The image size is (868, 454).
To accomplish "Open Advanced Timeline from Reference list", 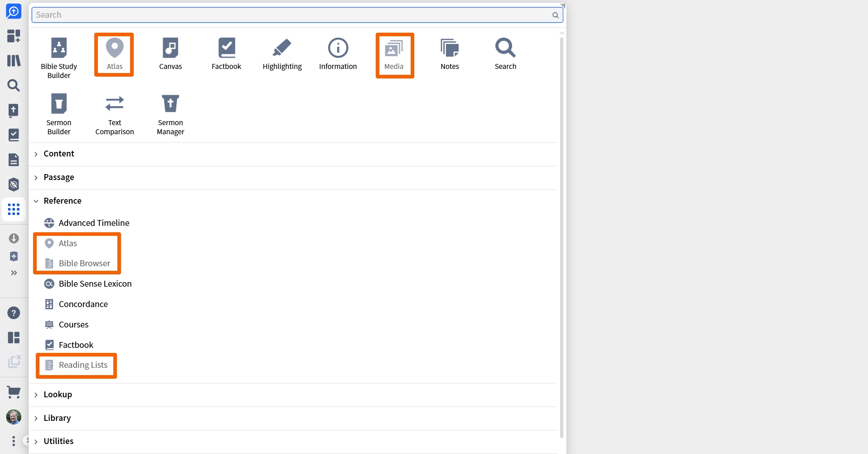I will point(87,223).
